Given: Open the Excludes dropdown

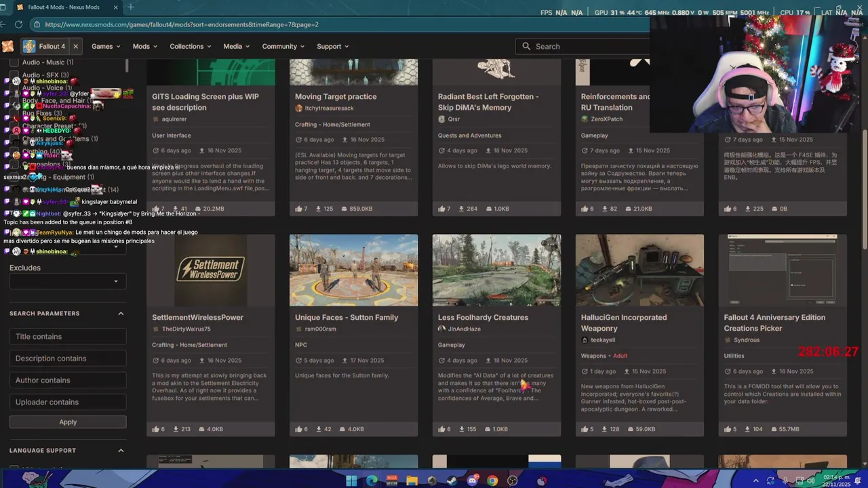Looking at the screenshot, I should (x=68, y=281).
